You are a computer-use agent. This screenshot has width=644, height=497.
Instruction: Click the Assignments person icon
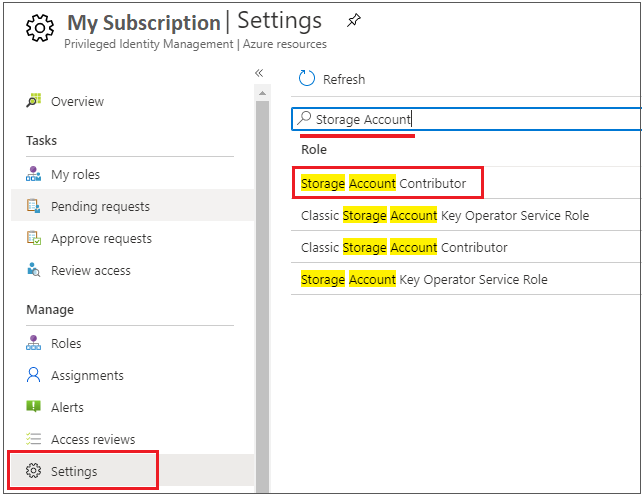[33, 375]
